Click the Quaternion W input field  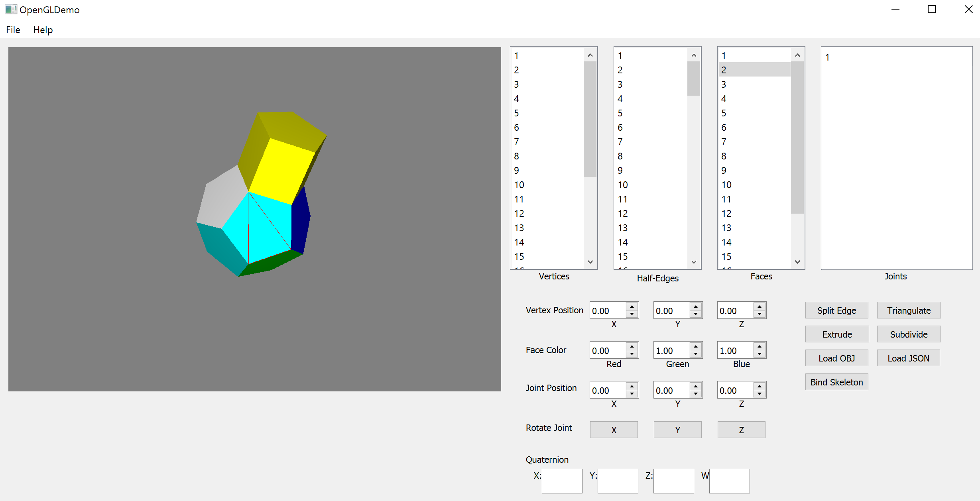point(729,481)
